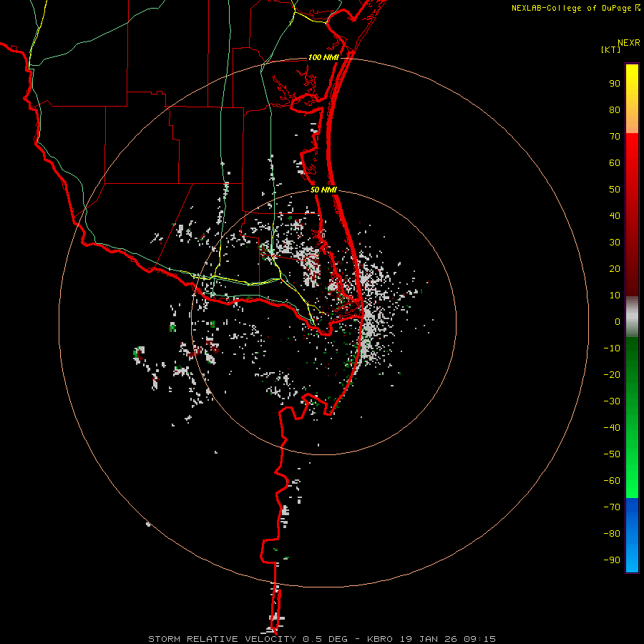Click the -40 value on the velocity scale
644x644 pixels.
(x=612, y=428)
